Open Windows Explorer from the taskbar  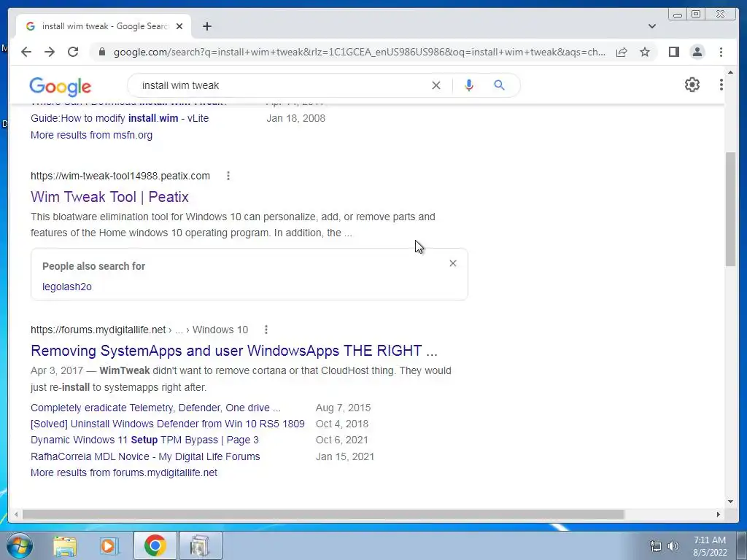pos(65,545)
